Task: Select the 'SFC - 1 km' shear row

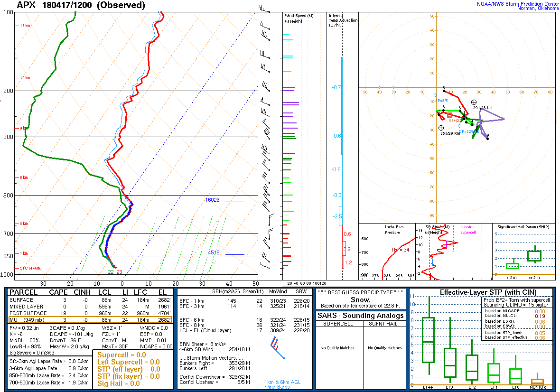Action: [244, 301]
